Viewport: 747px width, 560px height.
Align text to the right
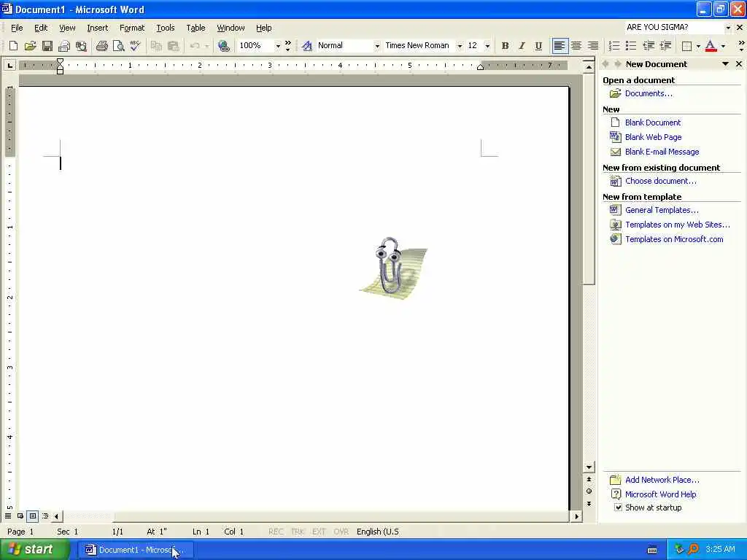coord(592,46)
